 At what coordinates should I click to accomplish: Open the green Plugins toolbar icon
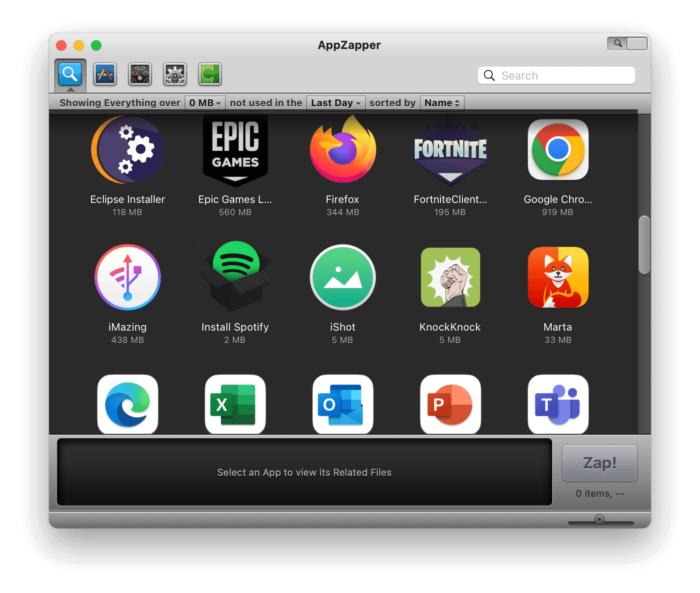[210, 74]
